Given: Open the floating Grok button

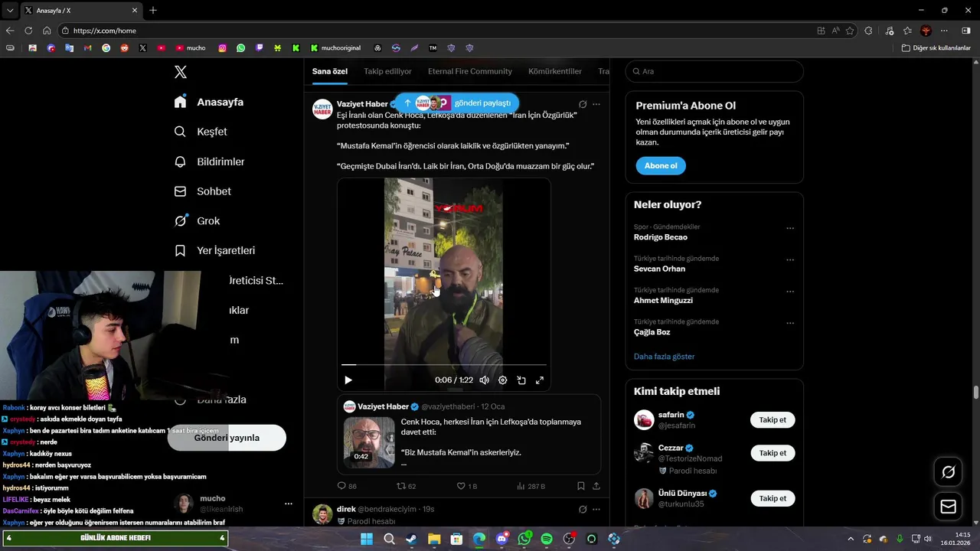Looking at the screenshot, I should tap(948, 472).
